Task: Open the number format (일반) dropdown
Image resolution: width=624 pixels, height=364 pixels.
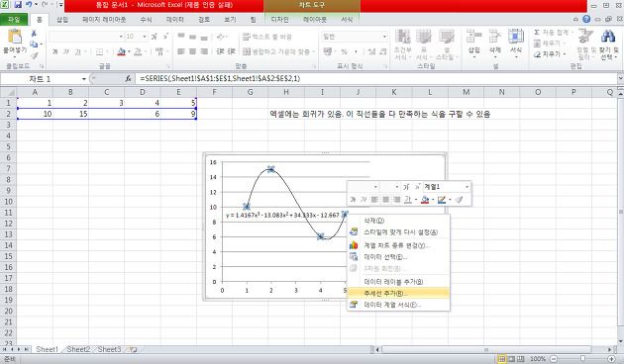Action: (384, 37)
